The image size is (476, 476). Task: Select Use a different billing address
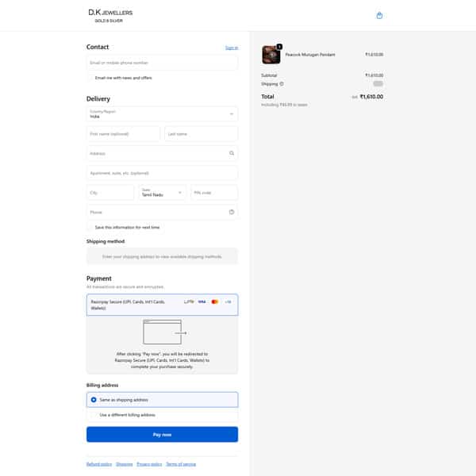click(x=94, y=415)
